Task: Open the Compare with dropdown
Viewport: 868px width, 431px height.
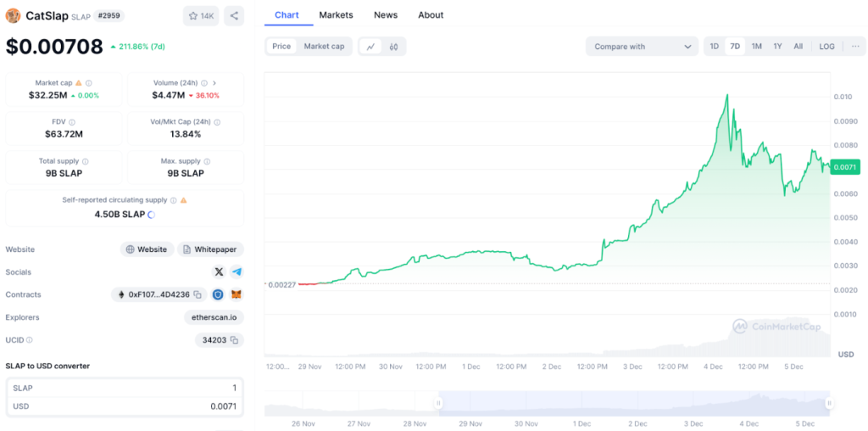Action: pos(642,47)
